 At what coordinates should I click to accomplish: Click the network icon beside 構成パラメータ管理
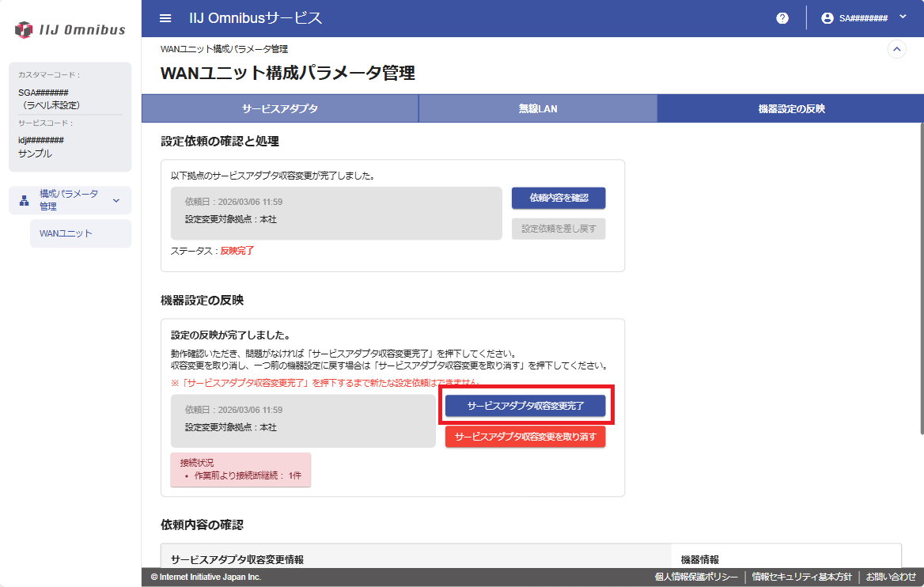coord(24,200)
